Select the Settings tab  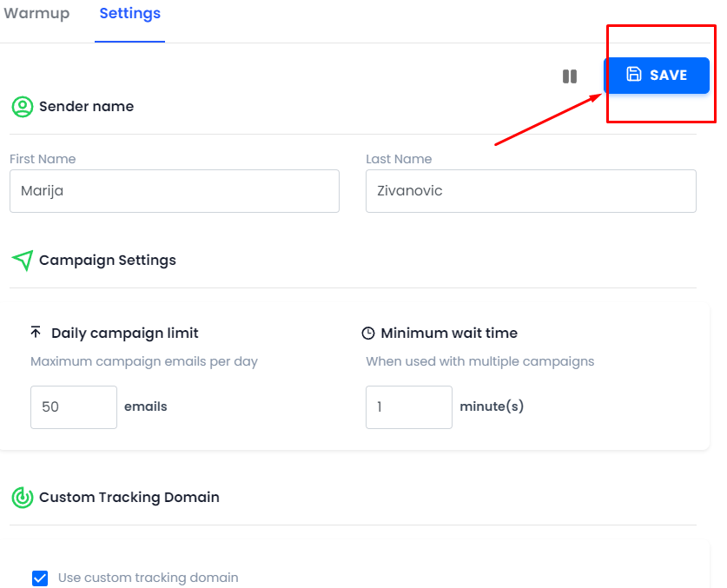(x=129, y=13)
